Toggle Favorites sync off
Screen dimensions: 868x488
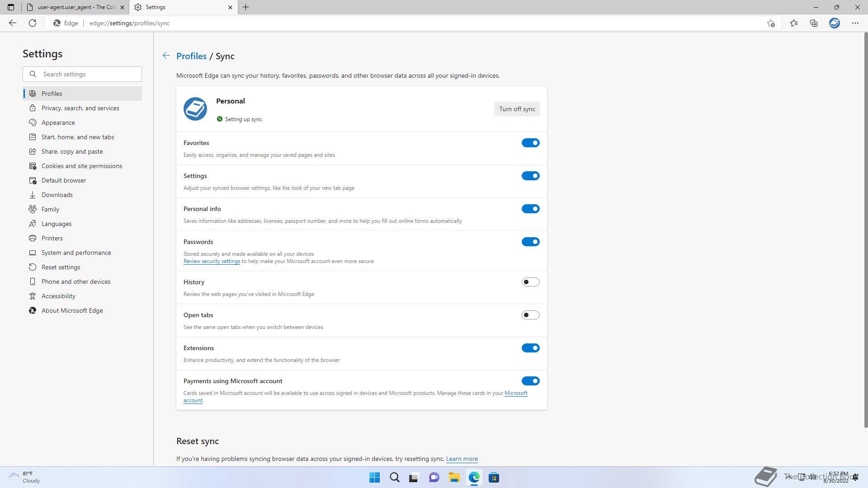tap(530, 143)
